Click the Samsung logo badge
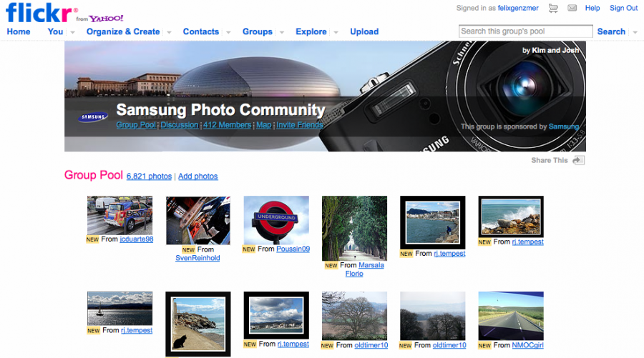This screenshot has width=644, height=358. pos(93,117)
